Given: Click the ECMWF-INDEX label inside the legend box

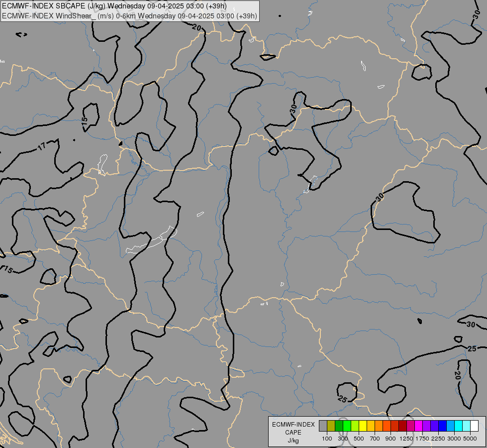Looking at the screenshot, I should tap(293, 425).
